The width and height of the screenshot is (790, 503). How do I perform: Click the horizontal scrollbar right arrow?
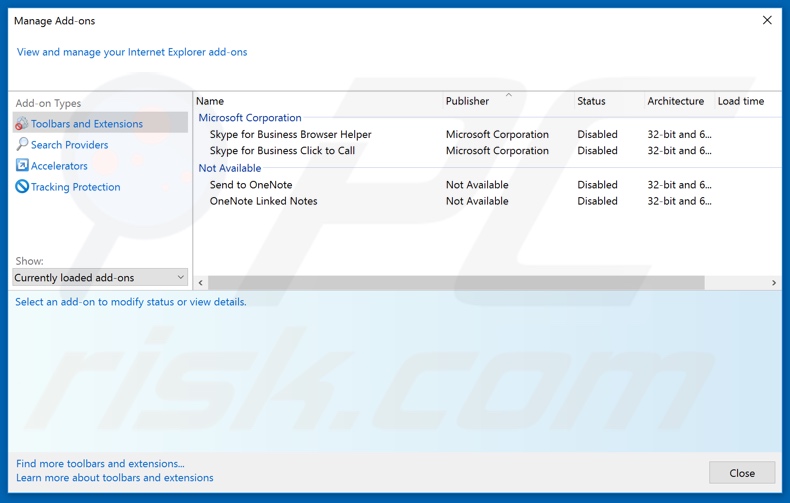pyautogui.click(x=773, y=283)
